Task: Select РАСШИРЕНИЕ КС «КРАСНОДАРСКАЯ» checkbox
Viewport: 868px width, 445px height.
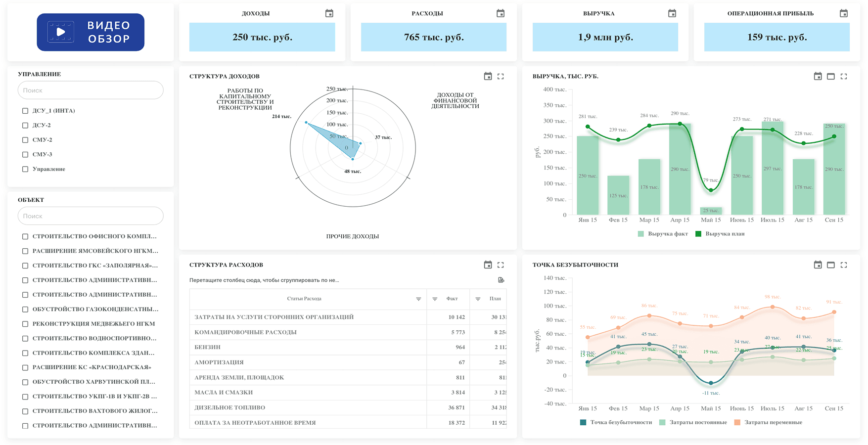Action: pyautogui.click(x=25, y=367)
